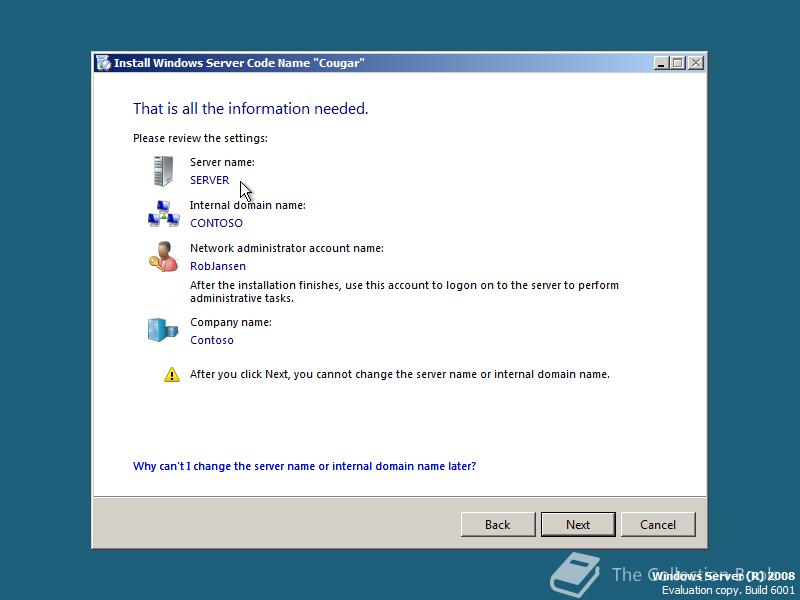Click the server tower icon

click(163, 171)
